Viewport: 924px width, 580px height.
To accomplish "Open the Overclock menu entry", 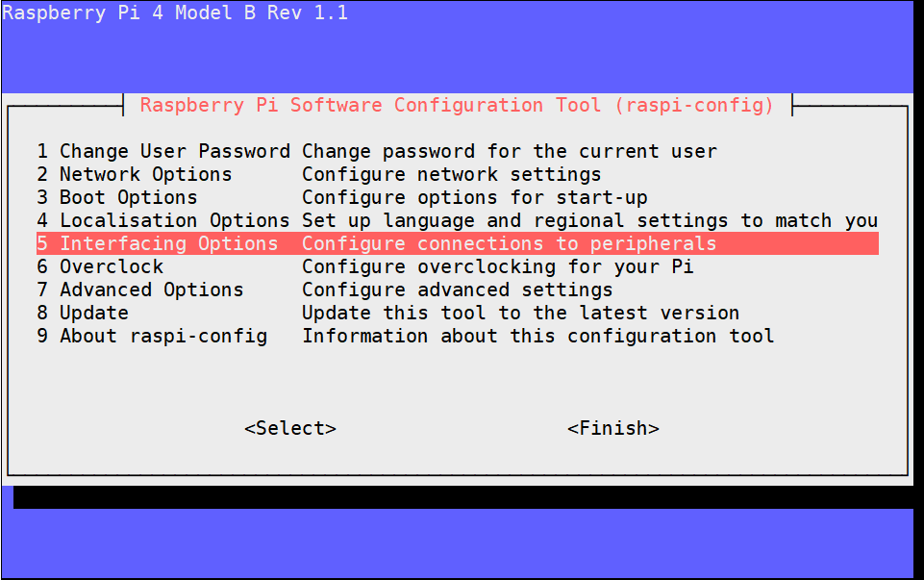I will (100, 267).
